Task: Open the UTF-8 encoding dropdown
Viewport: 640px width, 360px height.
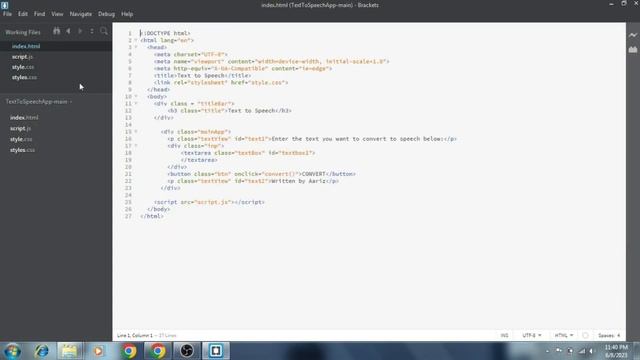Action: point(531,336)
